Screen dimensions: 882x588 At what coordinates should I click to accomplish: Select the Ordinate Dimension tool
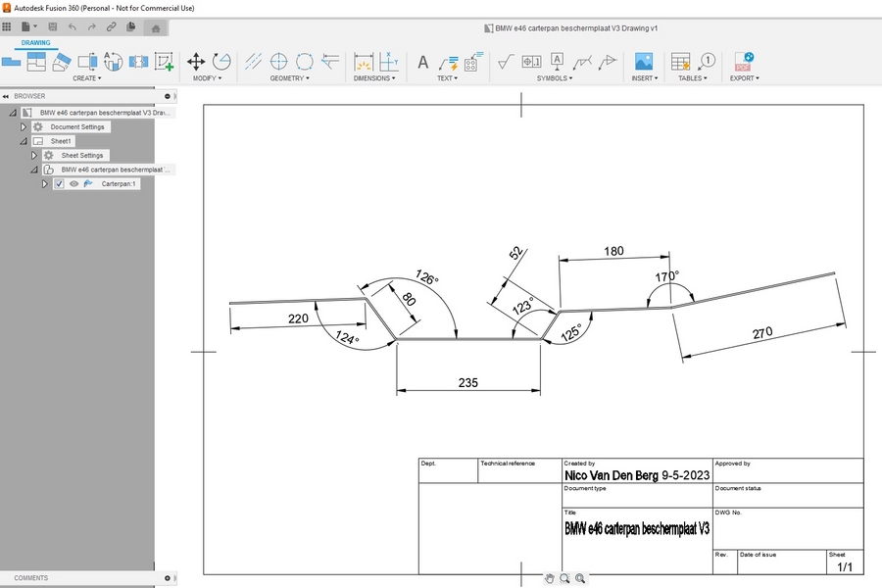[x=389, y=62]
